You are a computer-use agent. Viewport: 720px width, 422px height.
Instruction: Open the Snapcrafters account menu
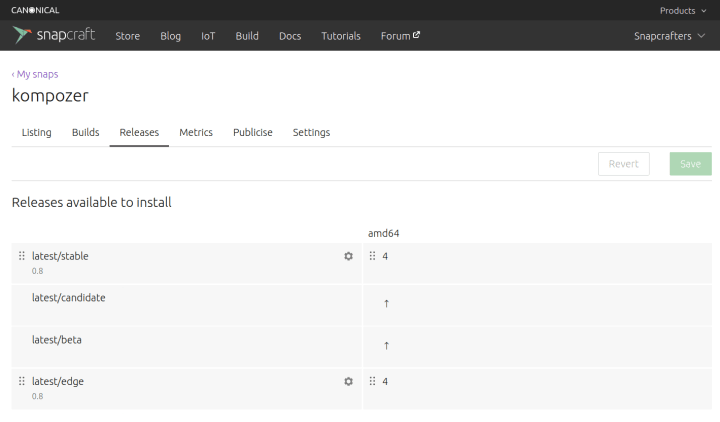coord(669,36)
